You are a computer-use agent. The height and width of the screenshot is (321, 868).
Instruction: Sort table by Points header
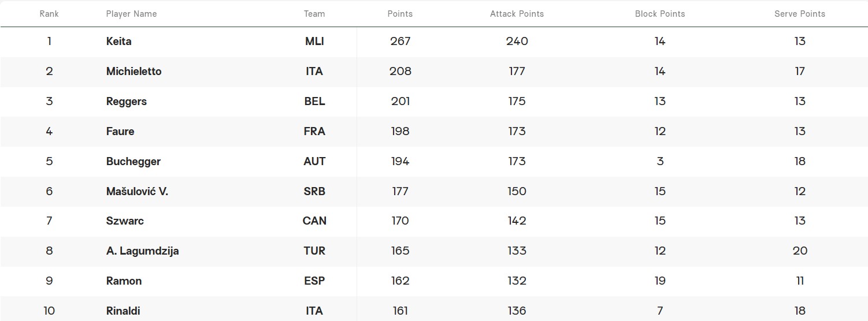click(x=400, y=14)
